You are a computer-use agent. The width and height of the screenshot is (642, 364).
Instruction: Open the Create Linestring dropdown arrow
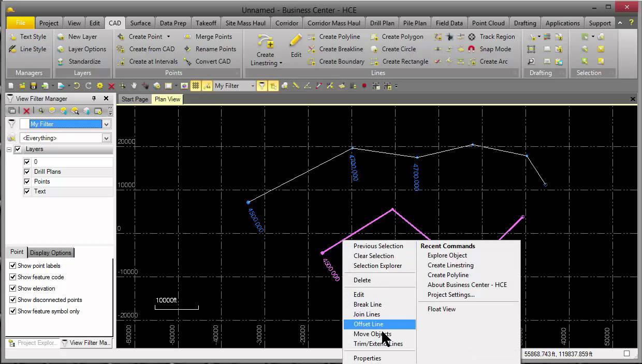tap(281, 63)
